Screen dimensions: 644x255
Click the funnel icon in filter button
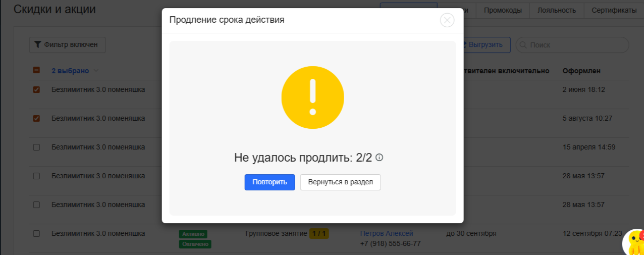coord(37,45)
